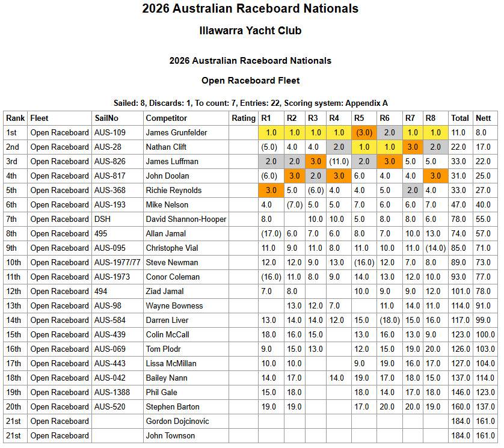
Task: Click Richie Reynolds' orange R1 score cell
Action: point(271,191)
